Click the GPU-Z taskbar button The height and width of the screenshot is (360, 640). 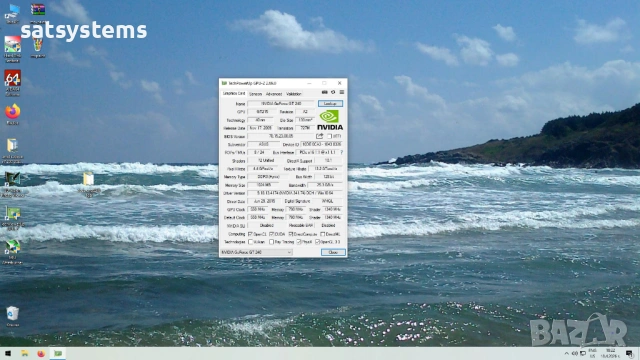point(58,353)
